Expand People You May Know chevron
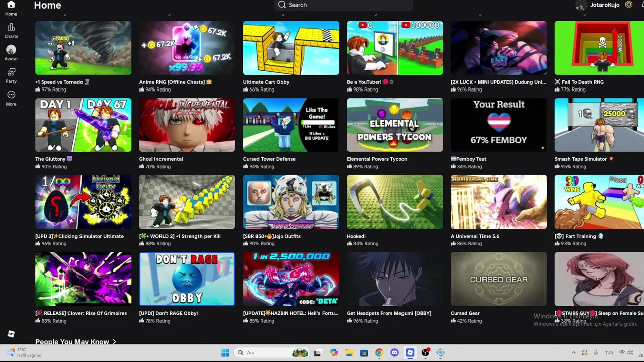 pyautogui.click(x=114, y=342)
